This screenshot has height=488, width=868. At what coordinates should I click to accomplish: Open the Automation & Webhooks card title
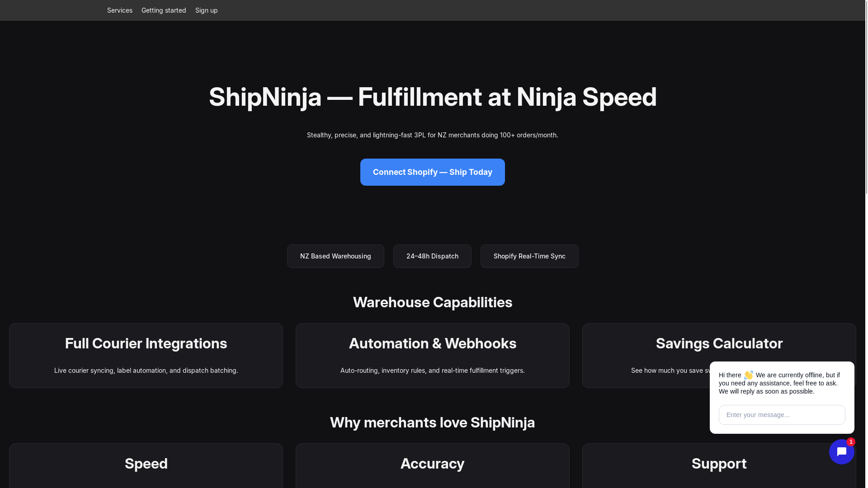[x=433, y=343]
